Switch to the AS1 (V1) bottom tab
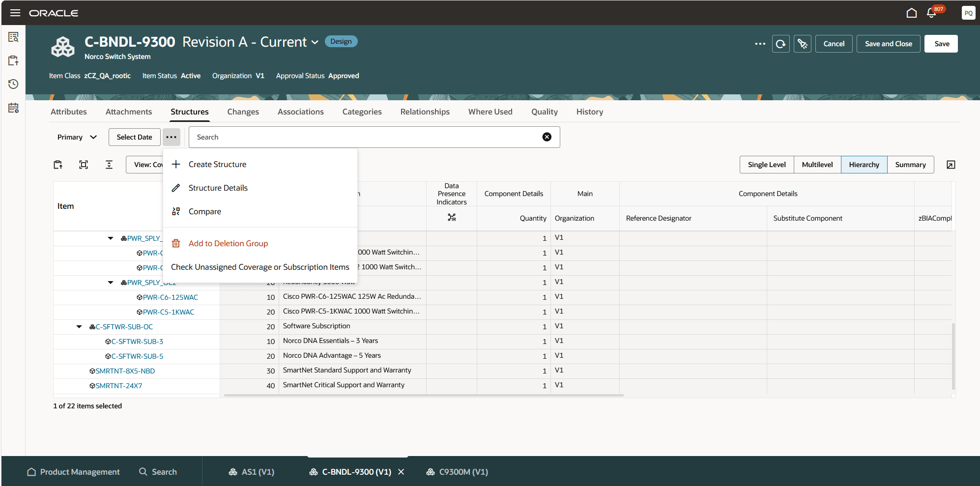 tap(251, 472)
